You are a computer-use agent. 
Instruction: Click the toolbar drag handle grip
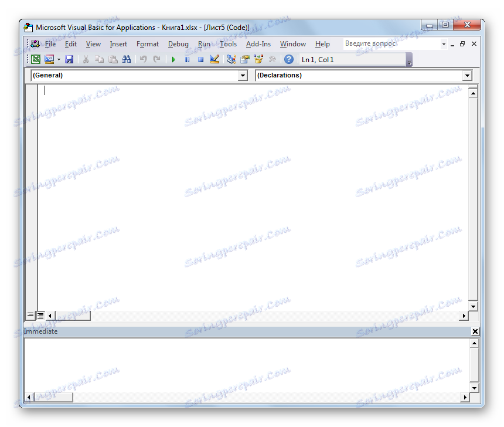point(28,59)
